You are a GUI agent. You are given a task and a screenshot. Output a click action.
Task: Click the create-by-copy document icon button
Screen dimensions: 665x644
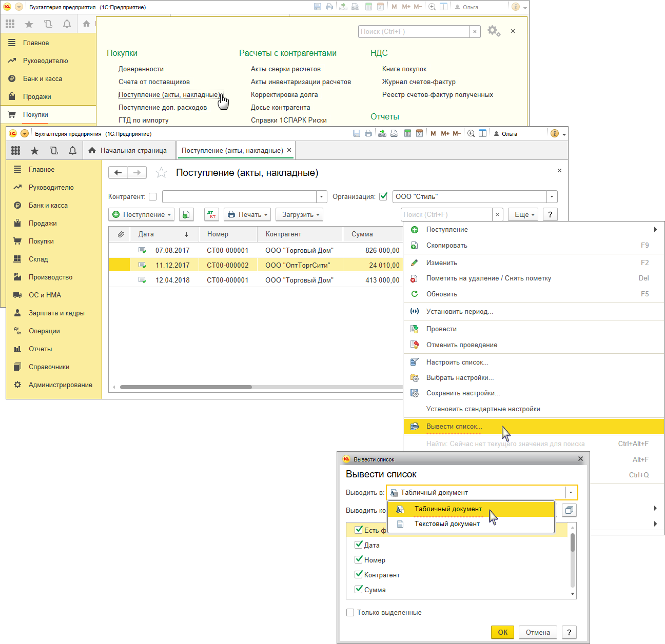pos(186,214)
